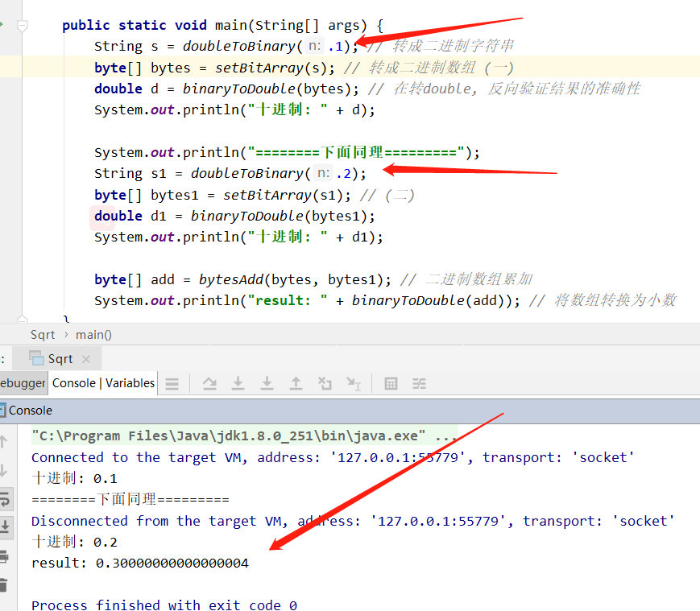Click the Print console output icon
The height and width of the screenshot is (611, 700).
tap(4, 556)
